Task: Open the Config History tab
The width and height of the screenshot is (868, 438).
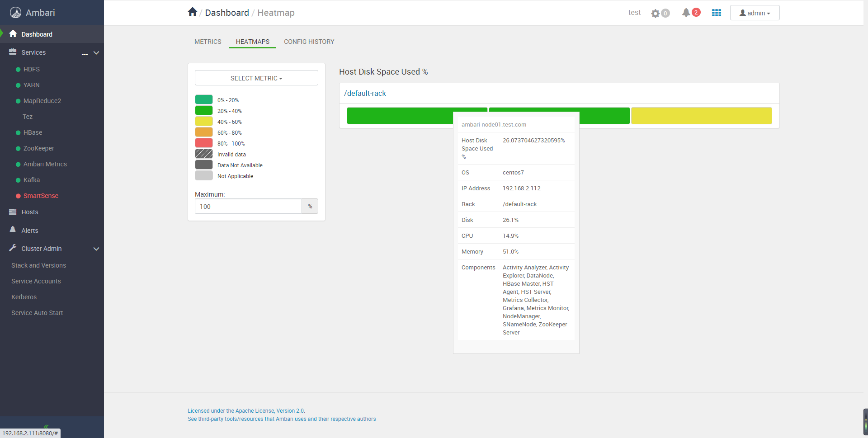Action: coord(309,42)
